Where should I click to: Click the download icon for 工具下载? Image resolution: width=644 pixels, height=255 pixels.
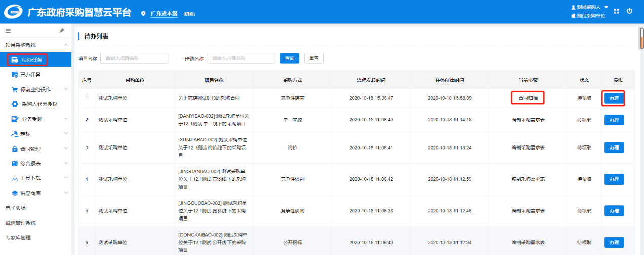tap(15, 178)
